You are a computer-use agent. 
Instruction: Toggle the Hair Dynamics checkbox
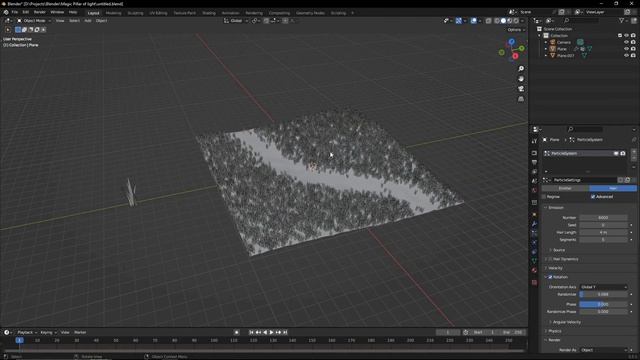[550, 259]
